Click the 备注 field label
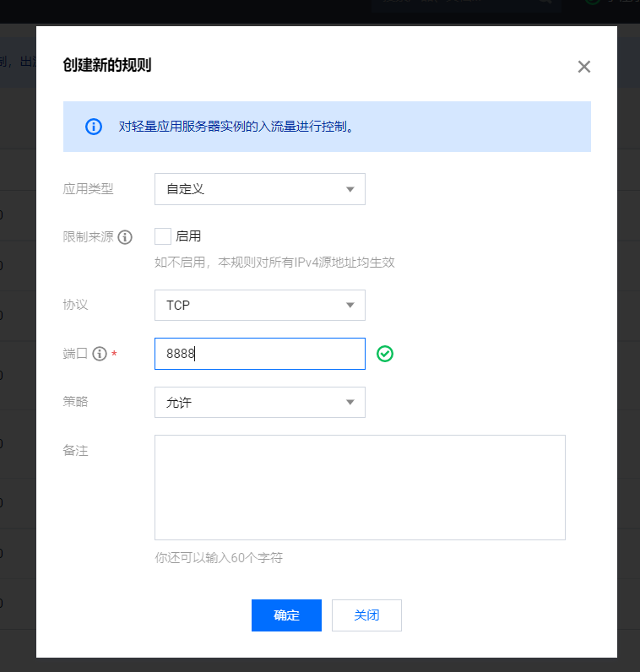The height and width of the screenshot is (672, 640). (x=75, y=451)
